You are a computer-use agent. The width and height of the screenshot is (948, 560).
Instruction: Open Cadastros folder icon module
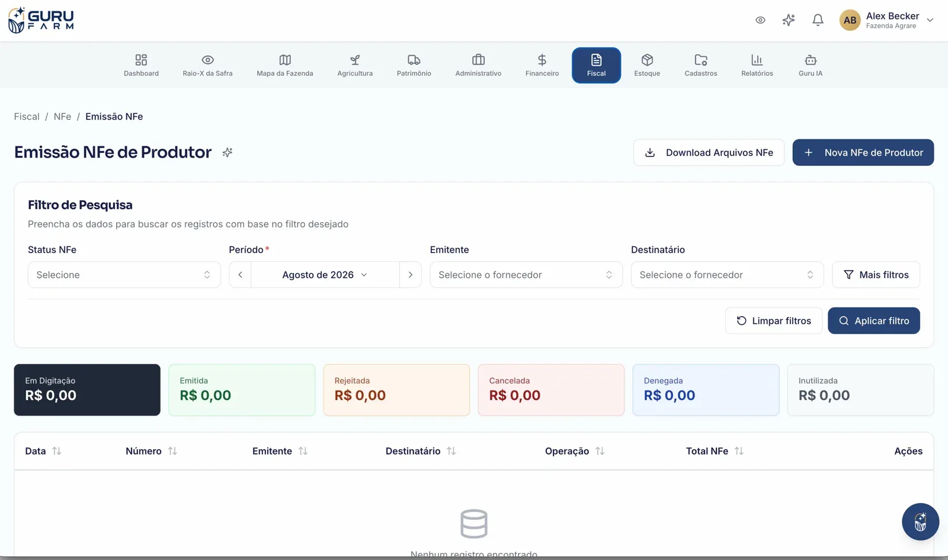(x=701, y=65)
